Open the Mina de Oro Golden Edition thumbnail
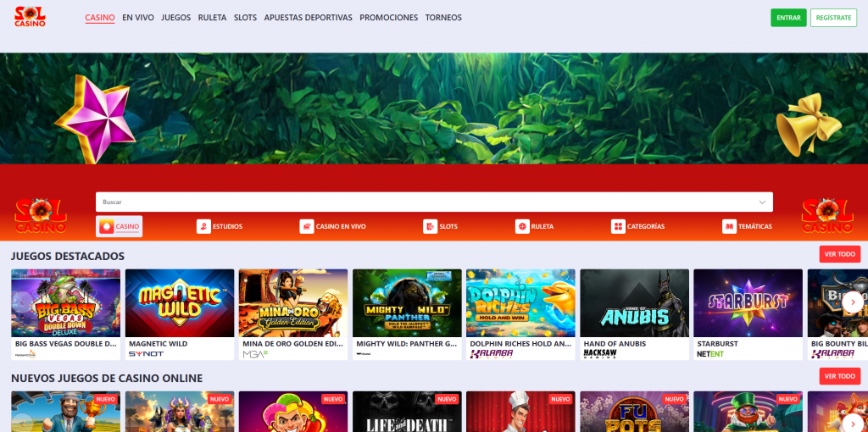Viewport: 868px width, 432px height. pos(293,303)
